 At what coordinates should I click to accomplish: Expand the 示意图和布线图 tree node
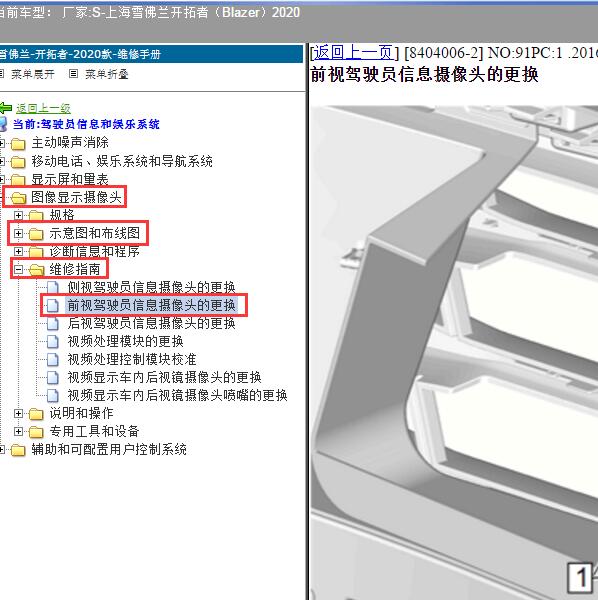18,233
